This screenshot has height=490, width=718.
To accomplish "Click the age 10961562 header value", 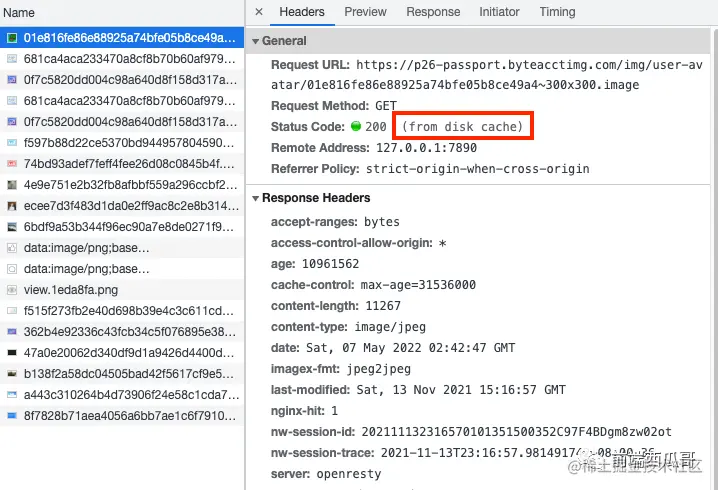I will [x=330, y=264].
